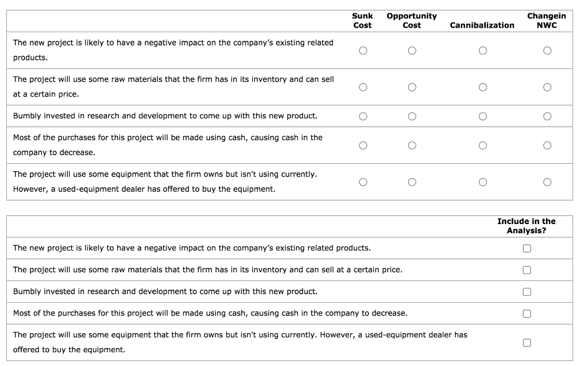Select Change in NWC for negative impact row

click(547, 51)
